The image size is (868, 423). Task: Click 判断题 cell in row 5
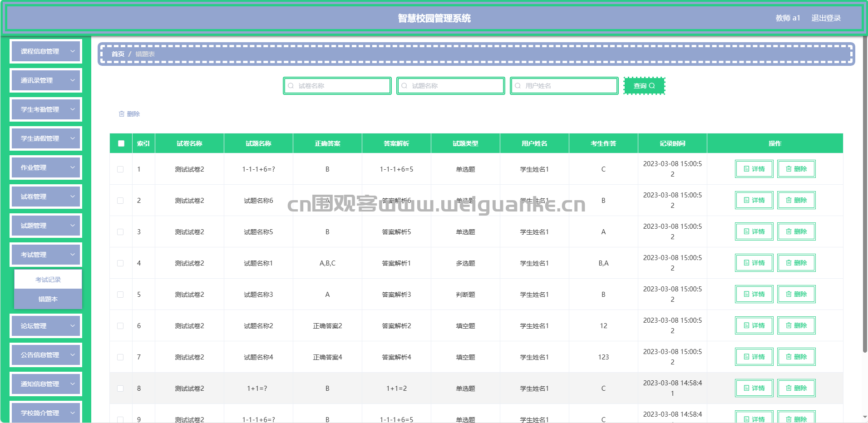[465, 295]
